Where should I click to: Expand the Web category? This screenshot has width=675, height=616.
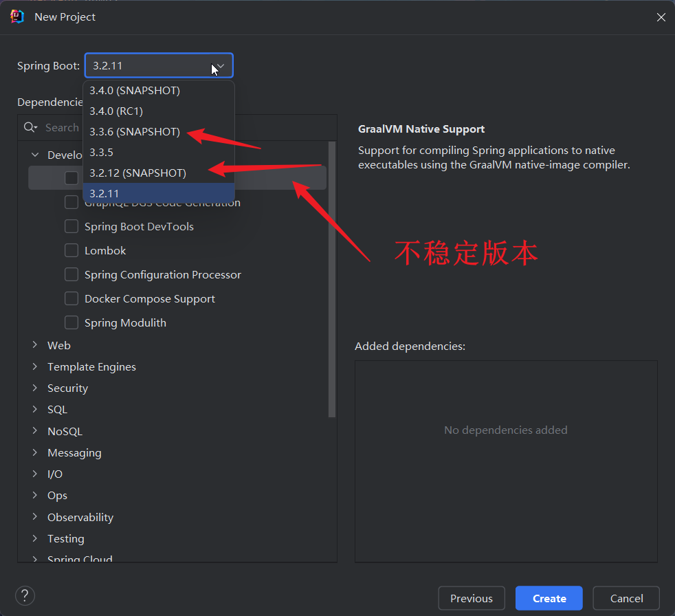point(35,345)
